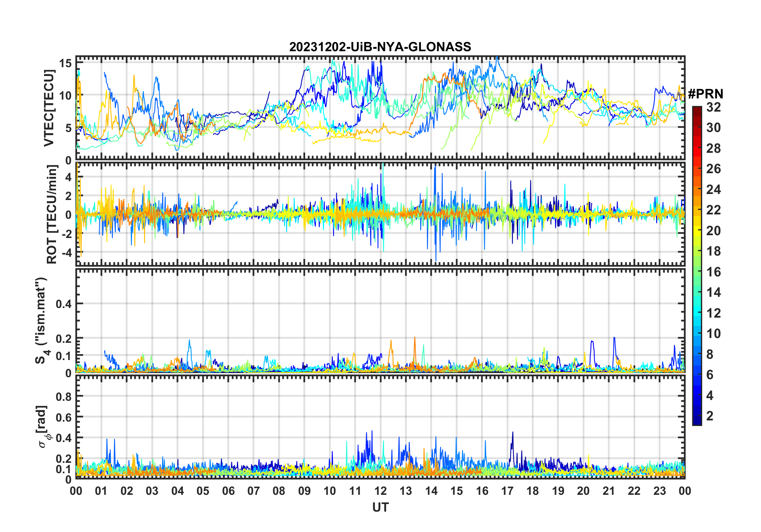Click the VTEC y-axis tick label "15"
761x532 pixels.
(x=66, y=63)
